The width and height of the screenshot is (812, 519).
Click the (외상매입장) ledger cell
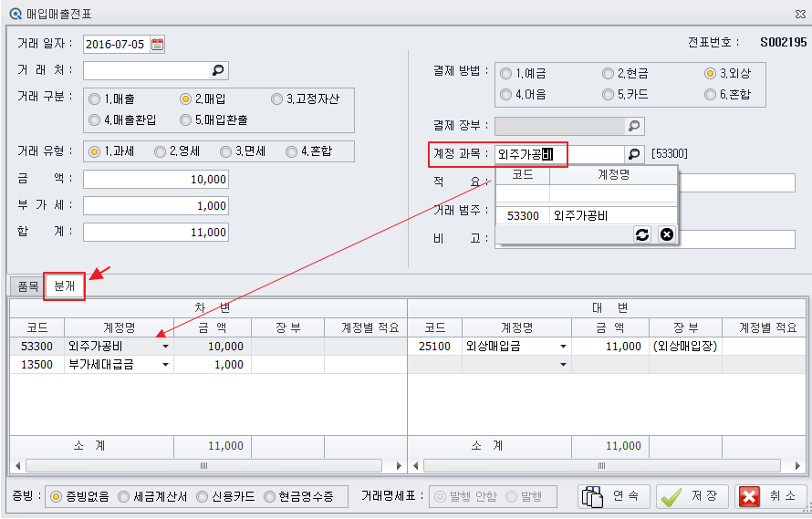685,347
